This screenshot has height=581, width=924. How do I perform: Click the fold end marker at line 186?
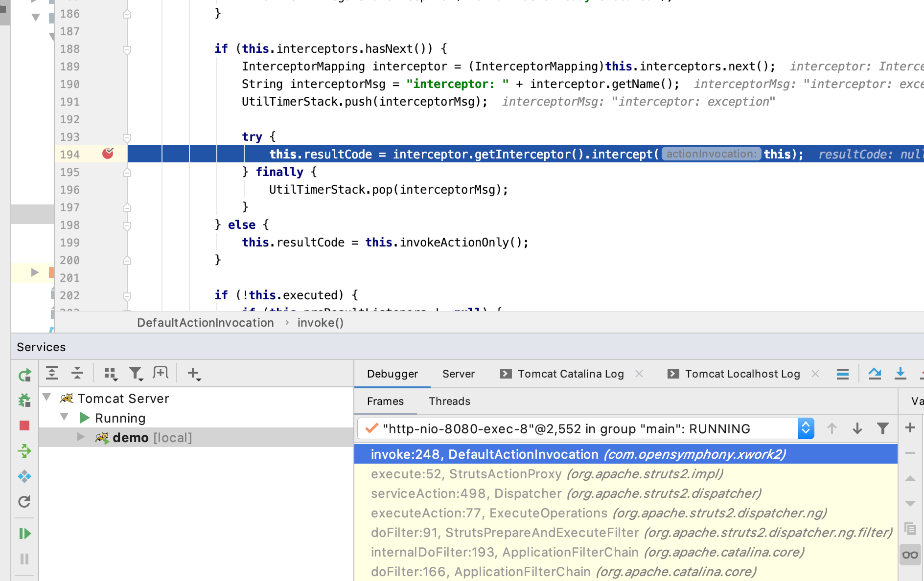coord(127,14)
